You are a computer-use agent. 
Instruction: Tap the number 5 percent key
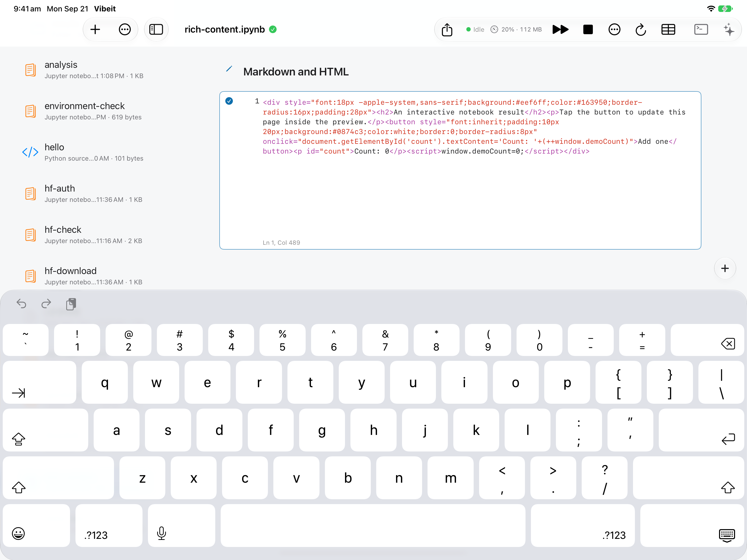pos(282,340)
